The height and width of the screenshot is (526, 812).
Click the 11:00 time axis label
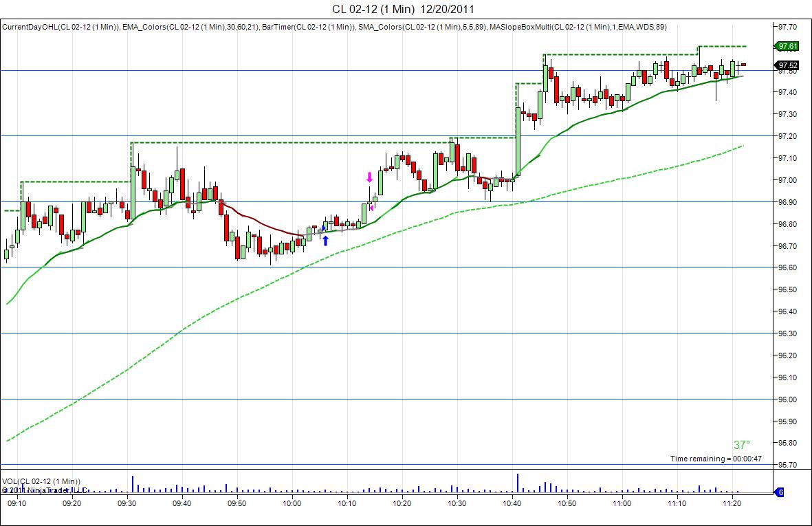click(622, 503)
